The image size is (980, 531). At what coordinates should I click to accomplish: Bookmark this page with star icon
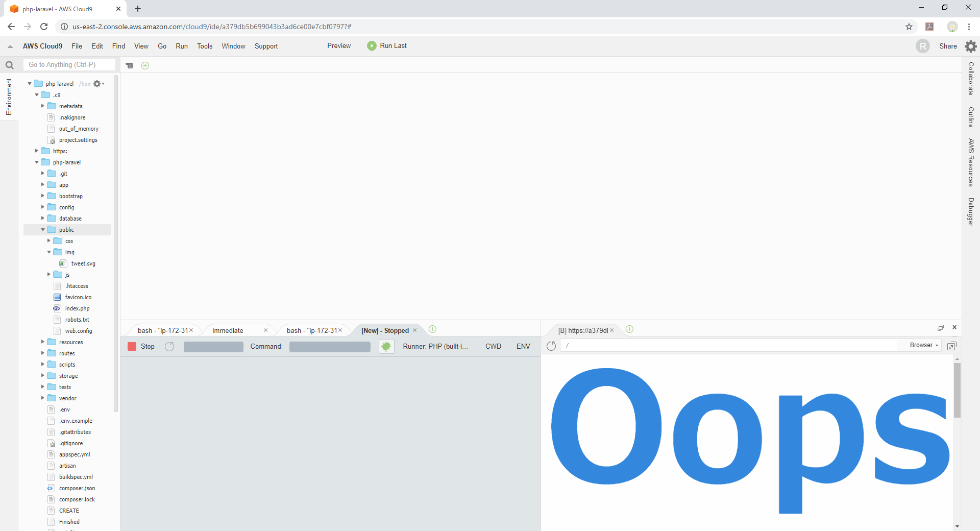[909, 27]
